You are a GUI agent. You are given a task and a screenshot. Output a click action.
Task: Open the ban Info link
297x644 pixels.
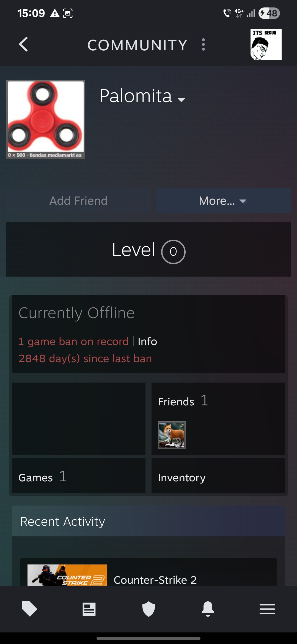(147, 342)
